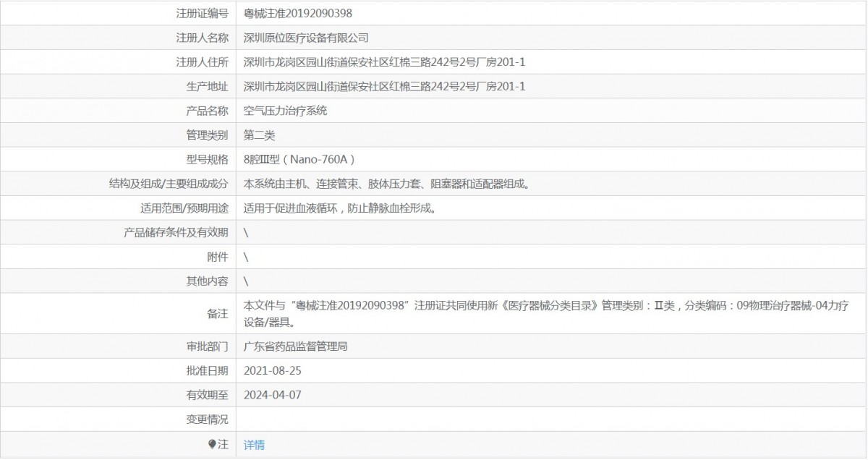
Task: Click the 产品储存条件及有效期 label
Action: click(176, 233)
